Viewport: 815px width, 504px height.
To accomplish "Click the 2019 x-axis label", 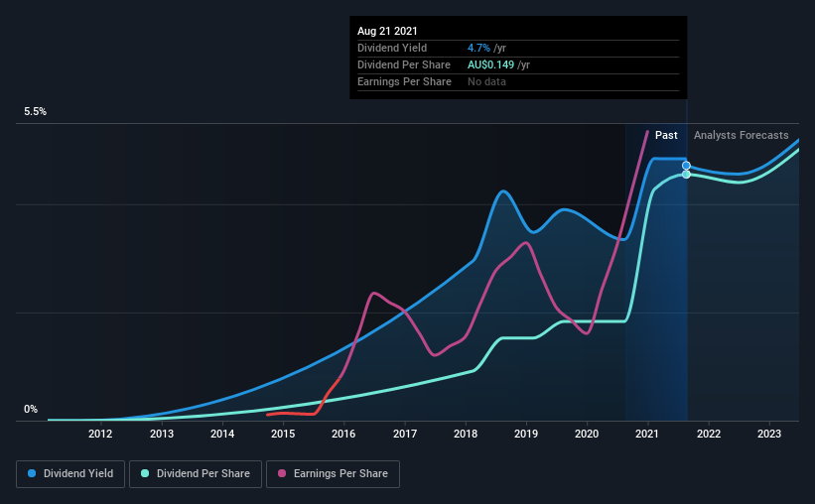I will (x=526, y=434).
